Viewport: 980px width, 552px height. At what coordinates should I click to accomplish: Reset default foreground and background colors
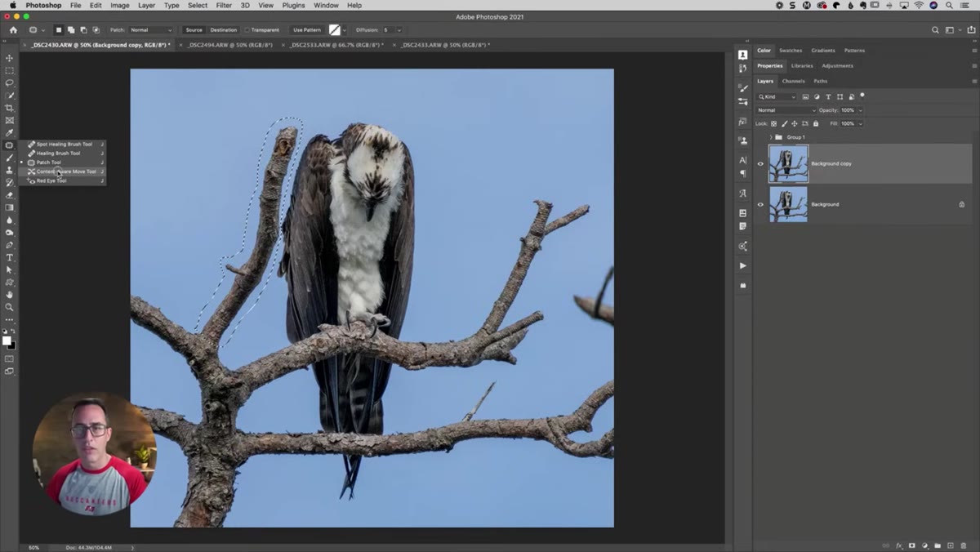click(x=5, y=332)
